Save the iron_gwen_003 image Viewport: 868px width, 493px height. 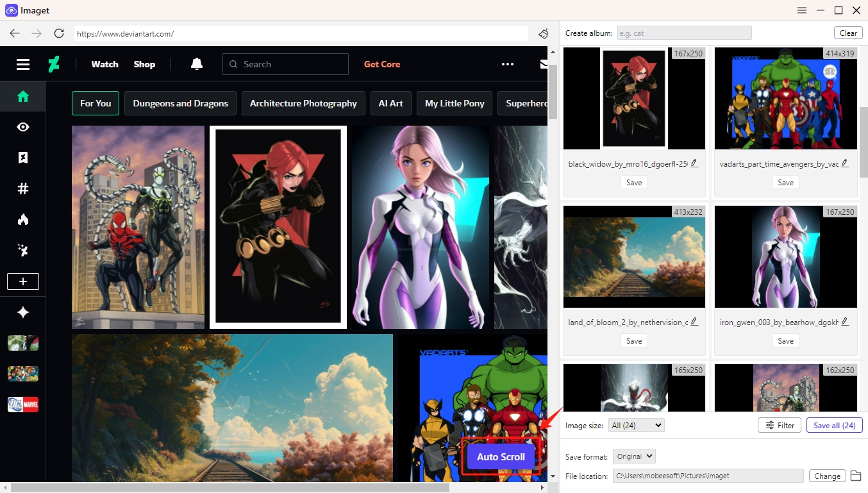(785, 341)
